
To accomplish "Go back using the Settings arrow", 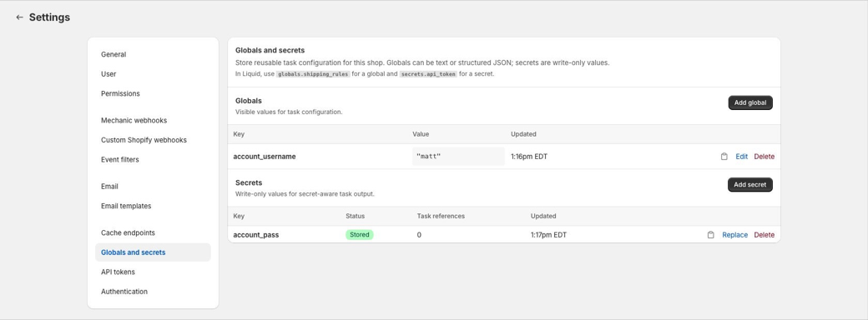I will click(19, 17).
